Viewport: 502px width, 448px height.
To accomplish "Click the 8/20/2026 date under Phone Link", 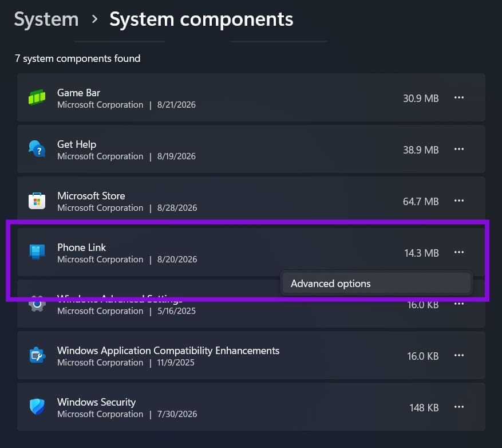I will pos(177,260).
